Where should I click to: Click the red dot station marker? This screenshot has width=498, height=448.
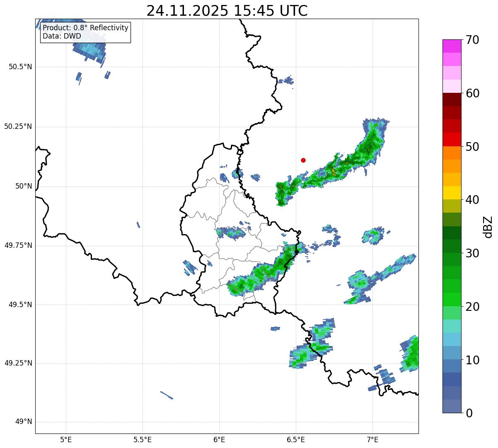pyautogui.click(x=303, y=160)
